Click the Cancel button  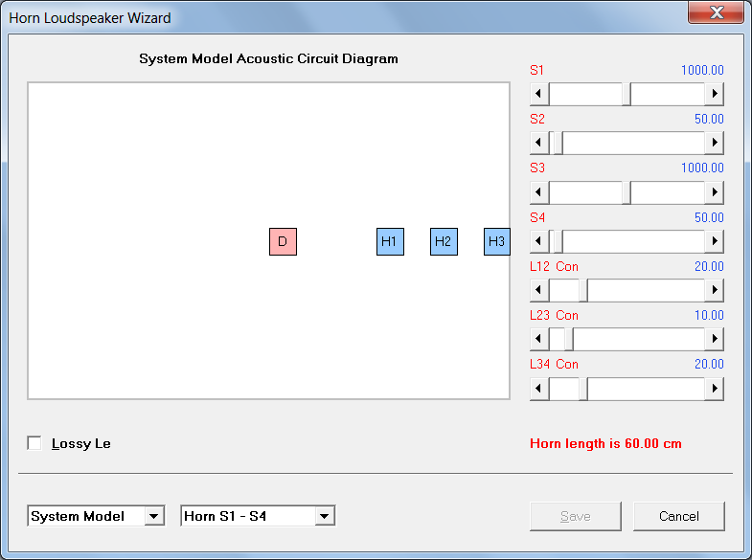[678, 516]
